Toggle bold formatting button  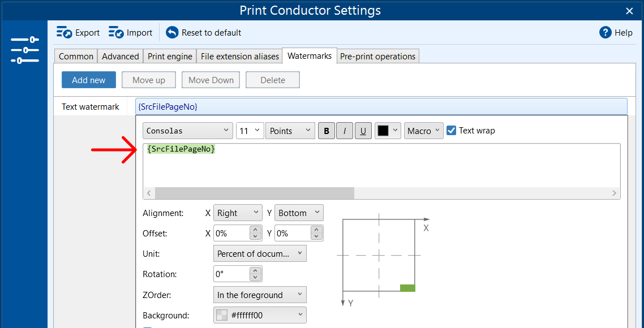click(x=326, y=131)
